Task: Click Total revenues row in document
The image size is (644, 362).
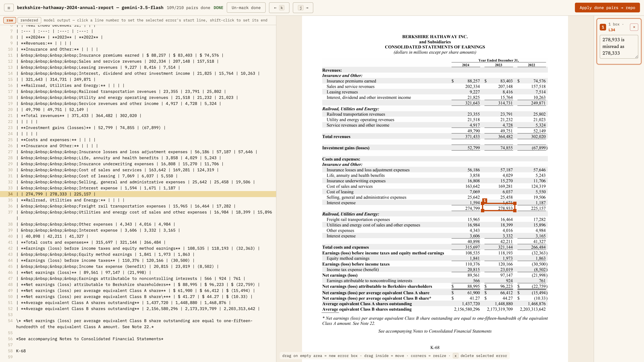Action: (x=435, y=137)
